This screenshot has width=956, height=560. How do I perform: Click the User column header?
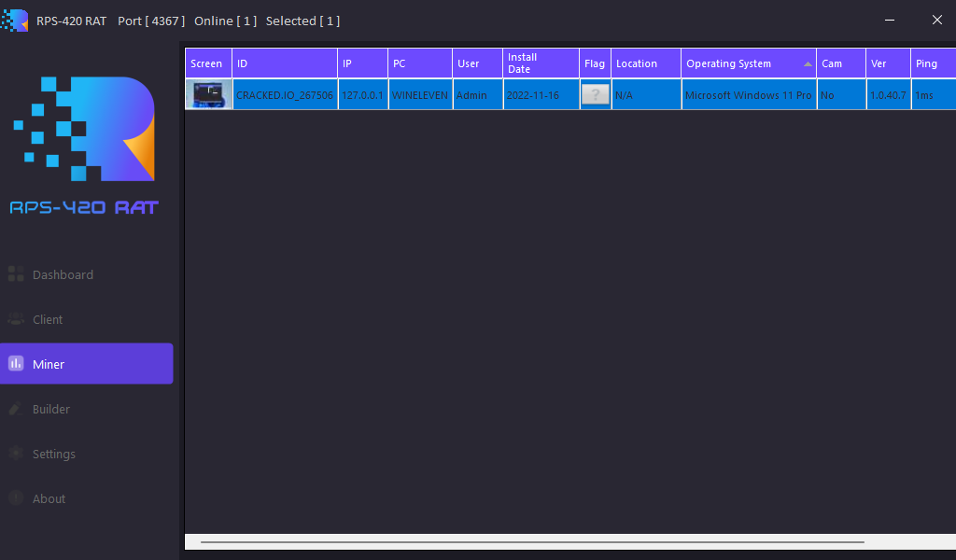[x=477, y=63]
